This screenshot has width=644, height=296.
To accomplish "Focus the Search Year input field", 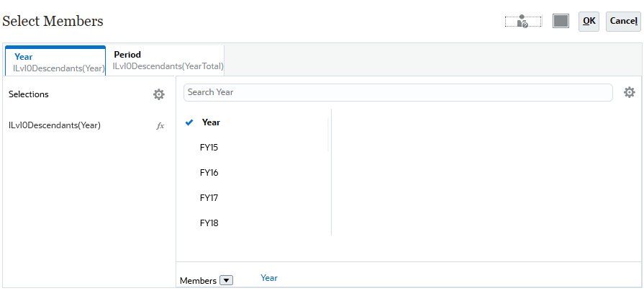I will point(398,92).
